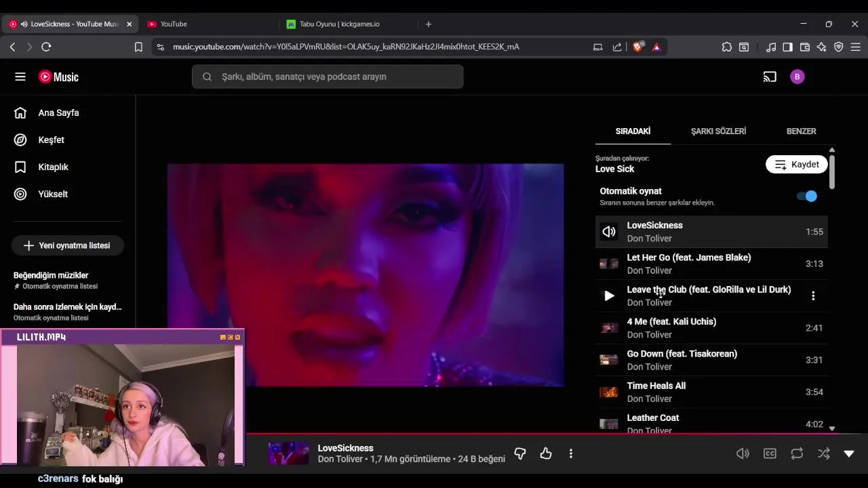
Task: Click Yeni oynatma listesi button
Action: pyautogui.click(x=67, y=245)
